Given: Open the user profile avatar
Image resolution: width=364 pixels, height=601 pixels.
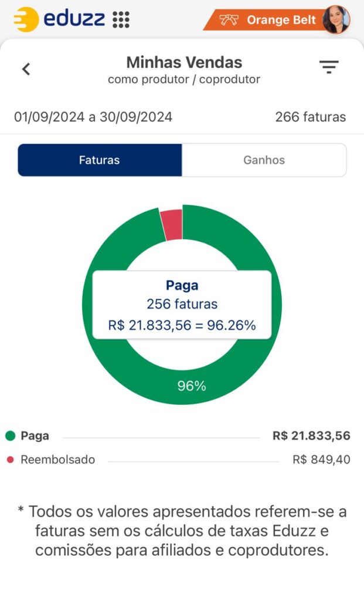Looking at the screenshot, I should click(x=336, y=19).
